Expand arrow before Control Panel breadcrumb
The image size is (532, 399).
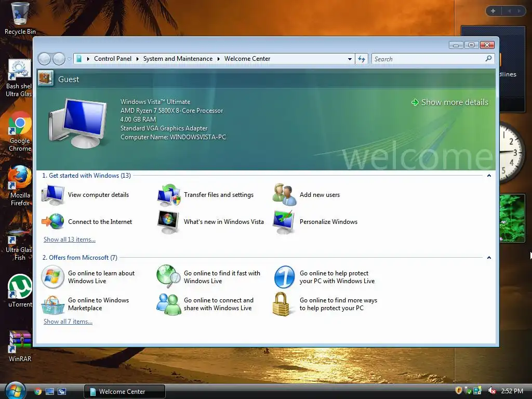coord(88,59)
